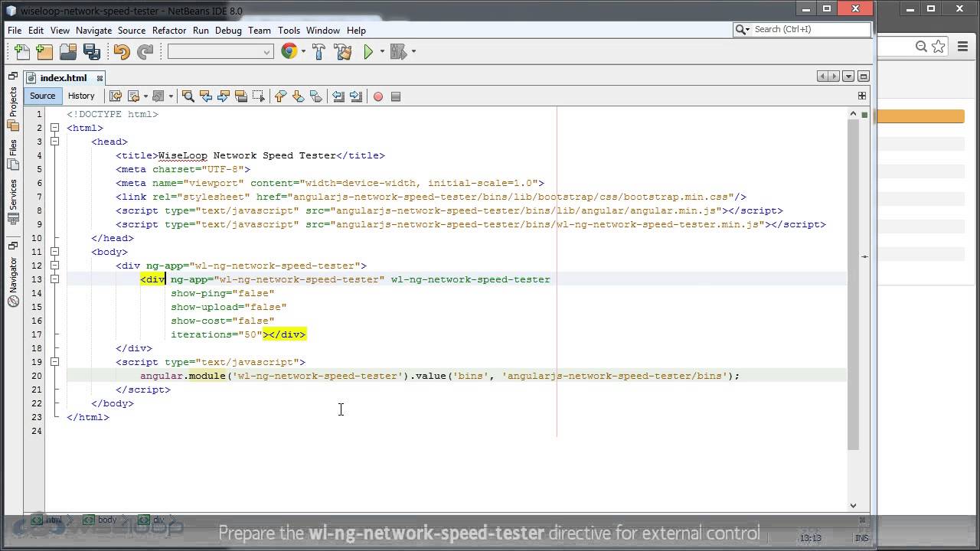The image size is (980, 551).
Task: Toggle bookmark on current line
Action: pyautogui.click(x=315, y=96)
